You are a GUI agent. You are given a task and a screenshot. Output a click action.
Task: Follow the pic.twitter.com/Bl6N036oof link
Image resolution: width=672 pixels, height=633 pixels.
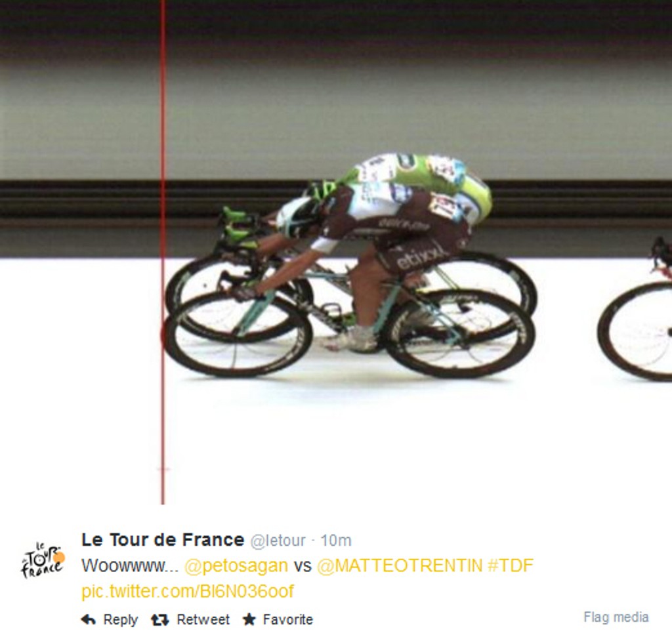pos(188,592)
